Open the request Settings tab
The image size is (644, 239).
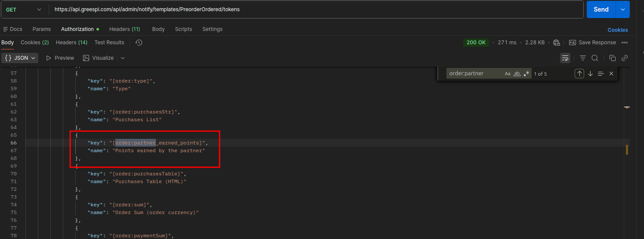(x=212, y=29)
